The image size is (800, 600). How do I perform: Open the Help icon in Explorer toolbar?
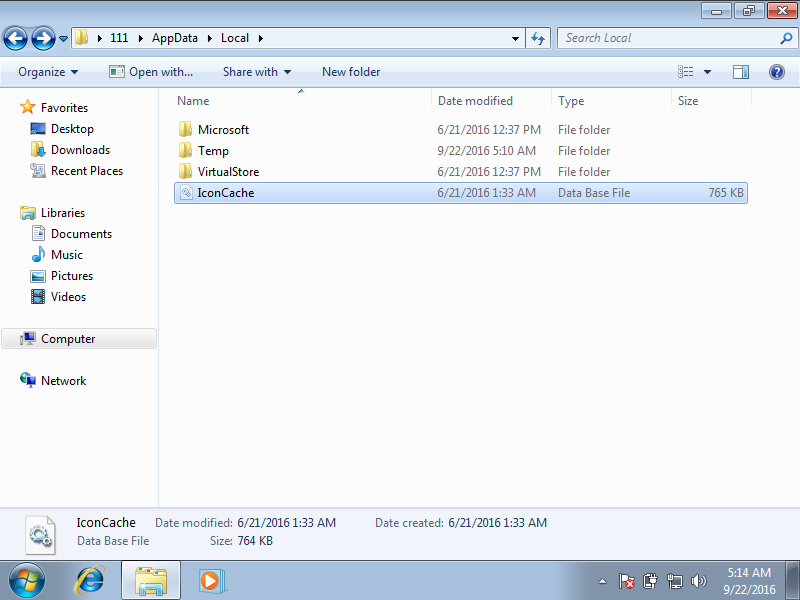click(x=777, y=72)
